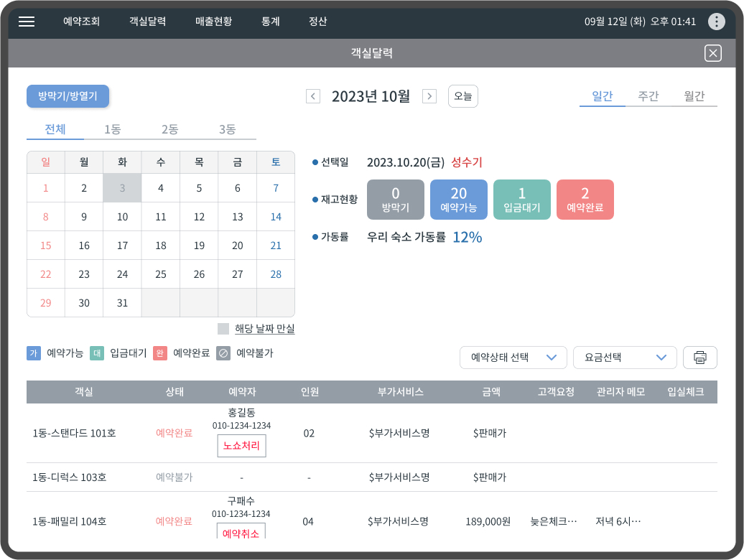This screenshot has height=560, width=744.
Task: Click the 오늘 button
Action: coord(463,96)
